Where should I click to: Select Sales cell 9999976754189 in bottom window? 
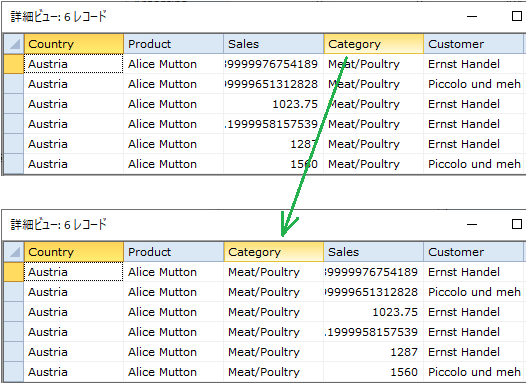pos(374,272)
